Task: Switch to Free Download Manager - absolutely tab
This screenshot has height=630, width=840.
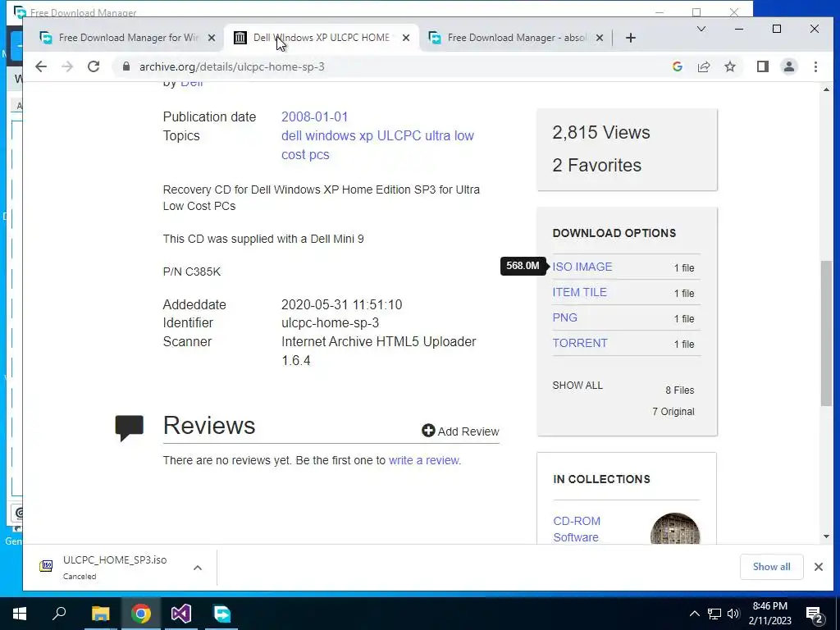Action: 517,38
